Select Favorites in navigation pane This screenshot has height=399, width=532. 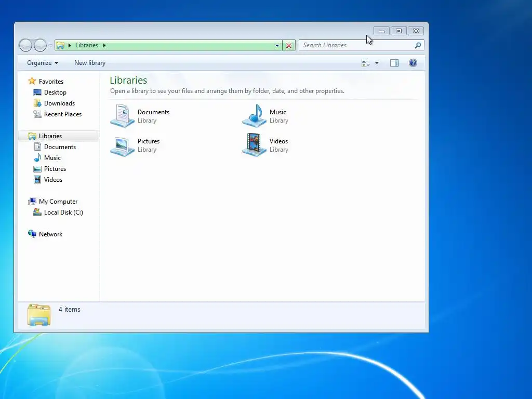(x=51, y=82)
